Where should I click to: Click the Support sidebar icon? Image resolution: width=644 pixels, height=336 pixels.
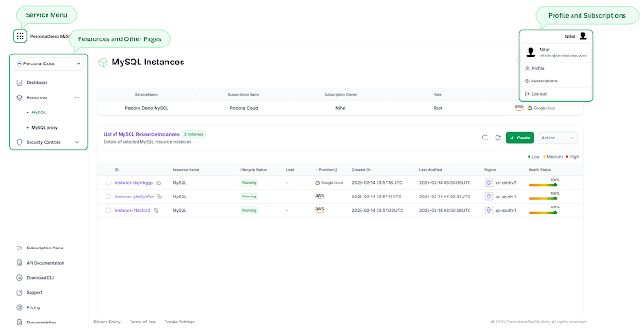(x=20, y=292)
